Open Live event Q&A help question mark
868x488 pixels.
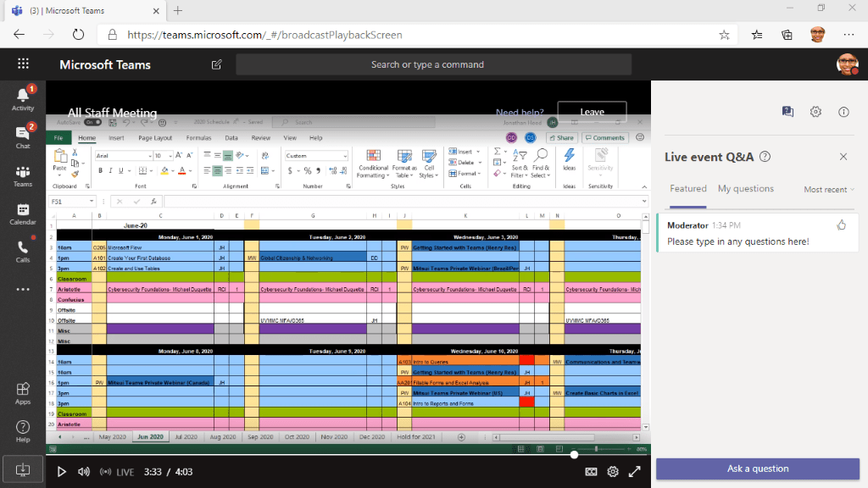tap(765, 157)
